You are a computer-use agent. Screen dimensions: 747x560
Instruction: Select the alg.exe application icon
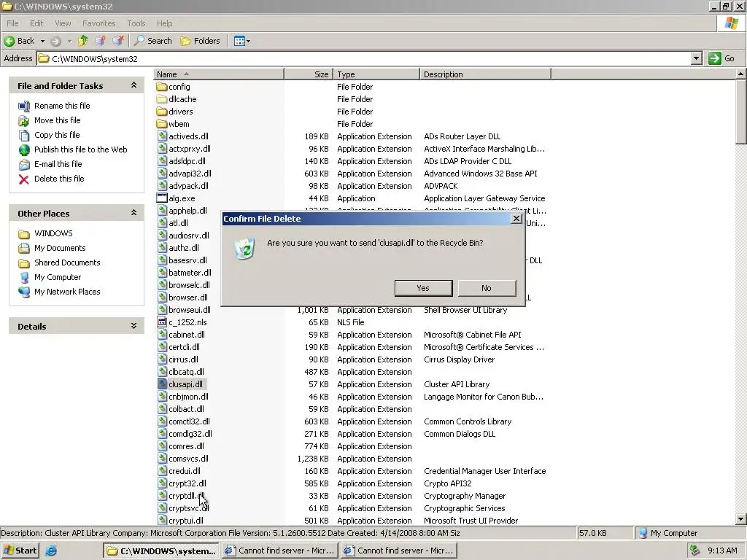[x=162, y=198]
